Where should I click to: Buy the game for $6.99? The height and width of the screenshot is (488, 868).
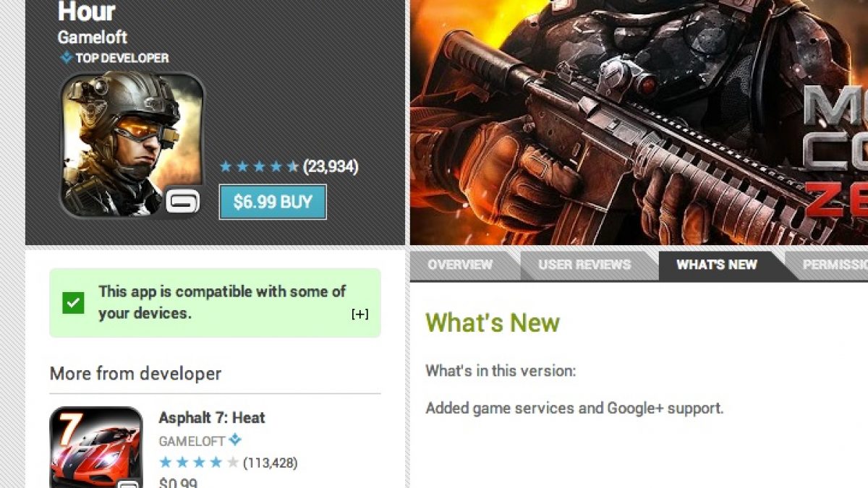273,202
